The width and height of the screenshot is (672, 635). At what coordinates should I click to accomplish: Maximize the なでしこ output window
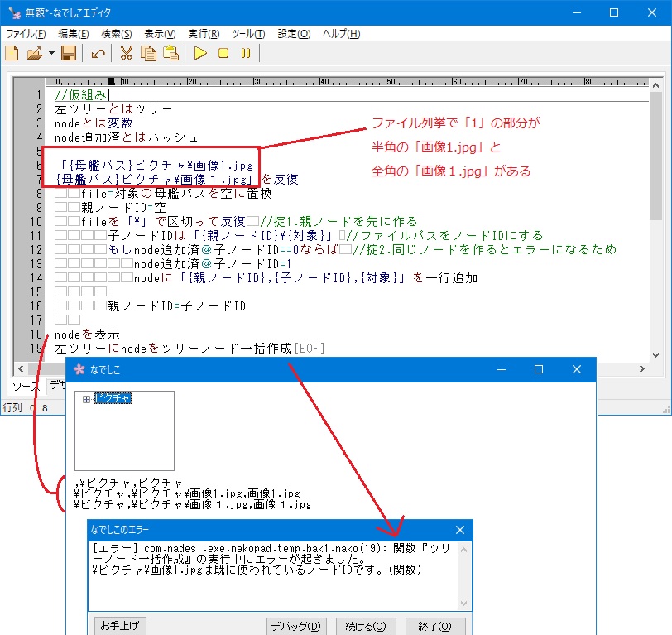coord(539,369)
